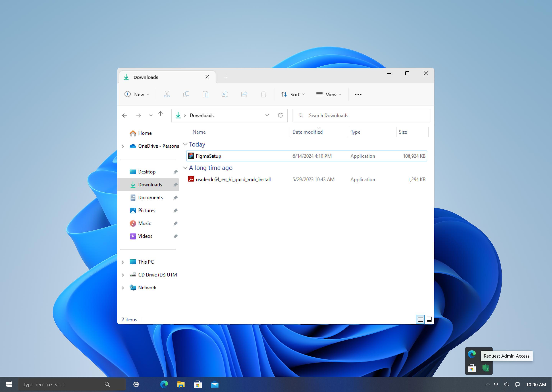Go up one folder level
The image size is (552, 392).
[161, 114]
